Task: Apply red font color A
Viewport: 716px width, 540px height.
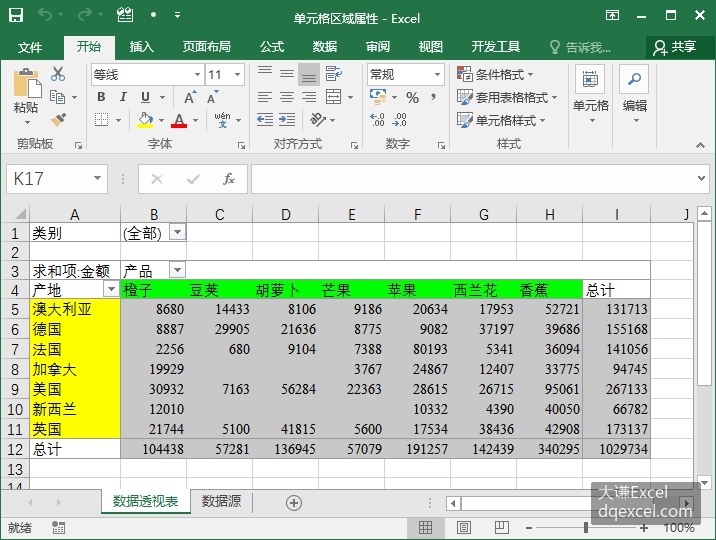Action: point(179,120)
